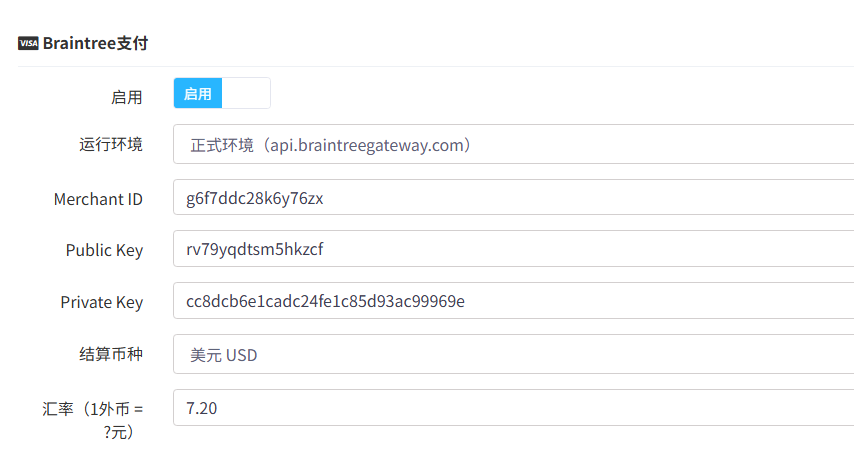Click the Private Key label
The height and width of the screenshot is (473, 854).
click(x=102, y=302)
